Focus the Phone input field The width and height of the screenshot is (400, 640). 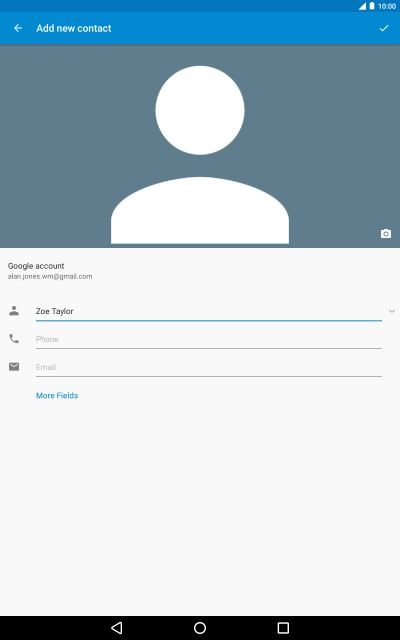point(209,340)
